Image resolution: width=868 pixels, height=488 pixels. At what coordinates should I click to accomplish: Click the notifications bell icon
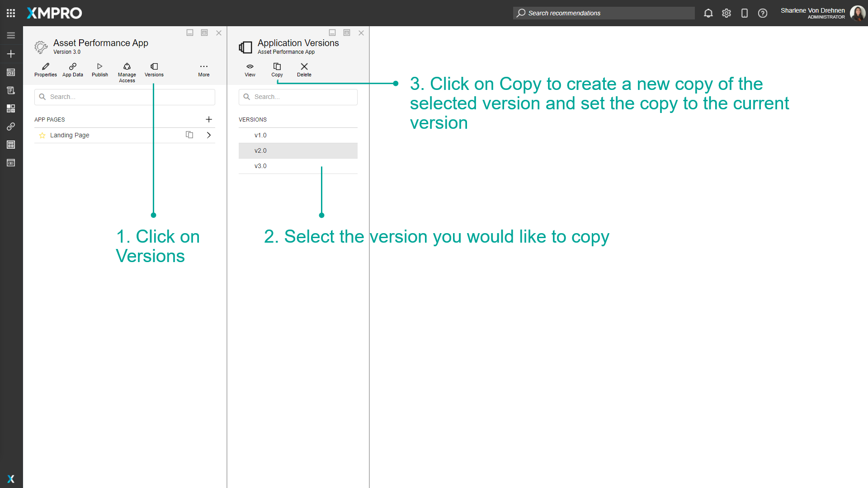[x=708, y=13]
